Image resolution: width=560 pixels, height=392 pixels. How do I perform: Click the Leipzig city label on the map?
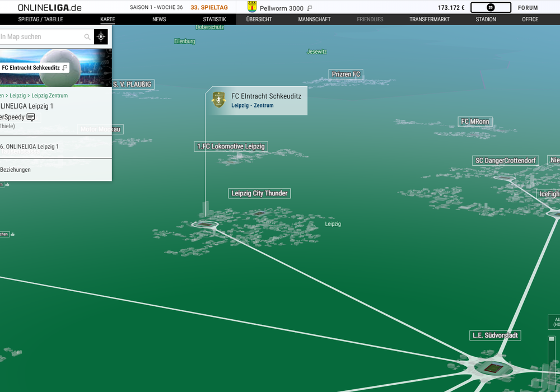(x=333, y=224)
